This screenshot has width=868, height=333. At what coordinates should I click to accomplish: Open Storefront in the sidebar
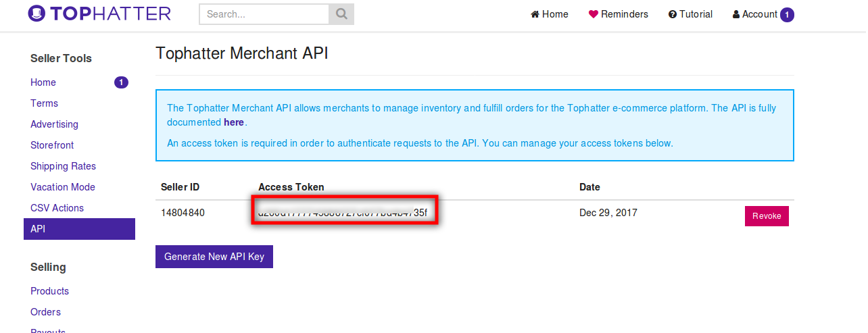52,145
